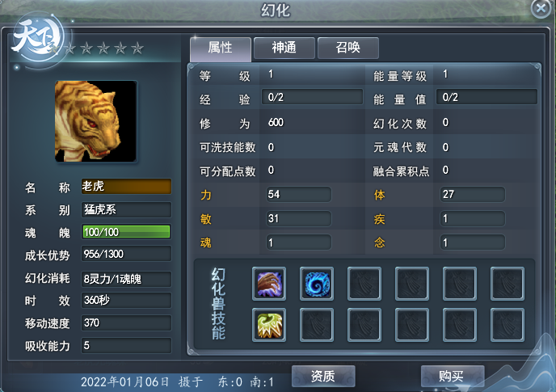
Task: Click the 力 attribute value 54
Action: click(298, 195)
